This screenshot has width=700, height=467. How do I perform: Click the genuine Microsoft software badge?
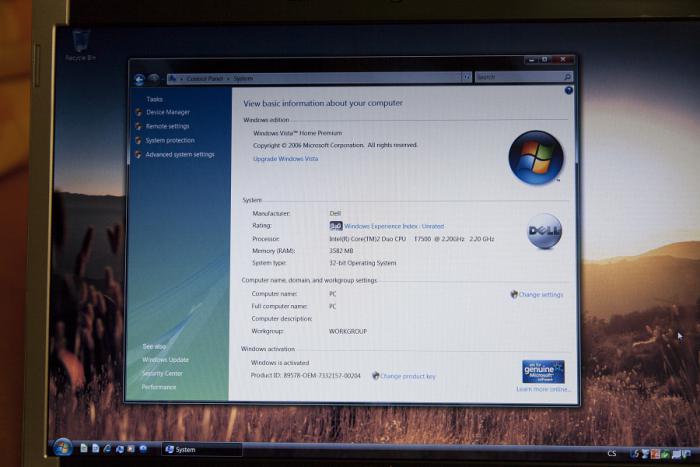click(543, 371)
